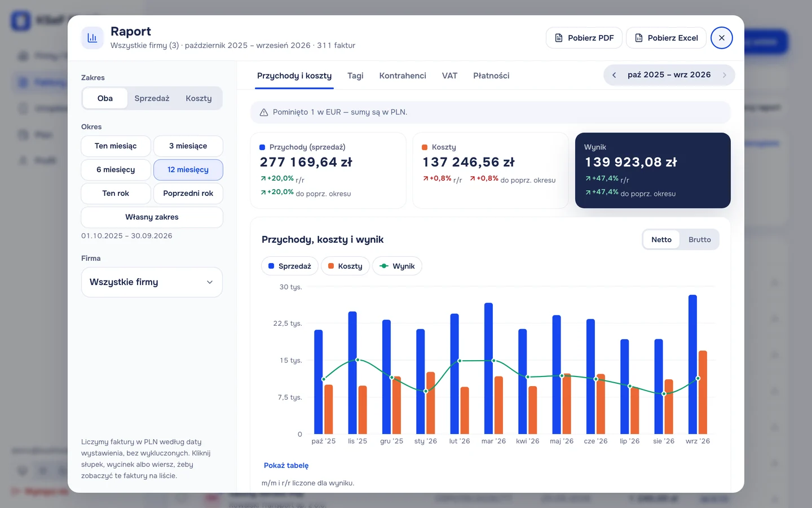Image resolution: width=812 pixels, height=508 pixels.
Task: Select the 3 miesiące period button
Action: pyautogui.click(x=188, y=146)
